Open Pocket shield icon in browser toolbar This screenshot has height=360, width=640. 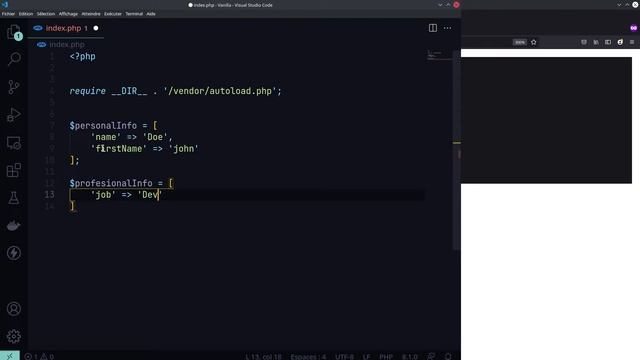click(x=584, y=42)
